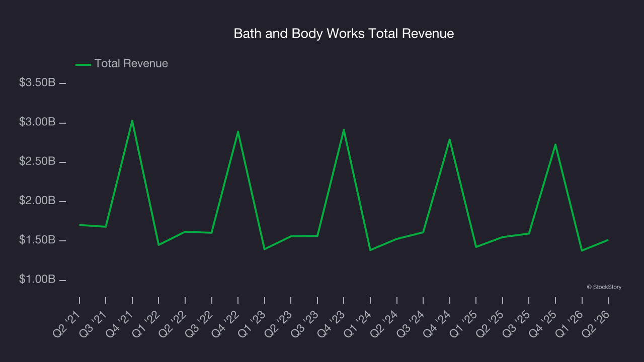Click the Q1 '22 low point on the line
This screenshot has width=644, height=362.
(x=158, y=245)
